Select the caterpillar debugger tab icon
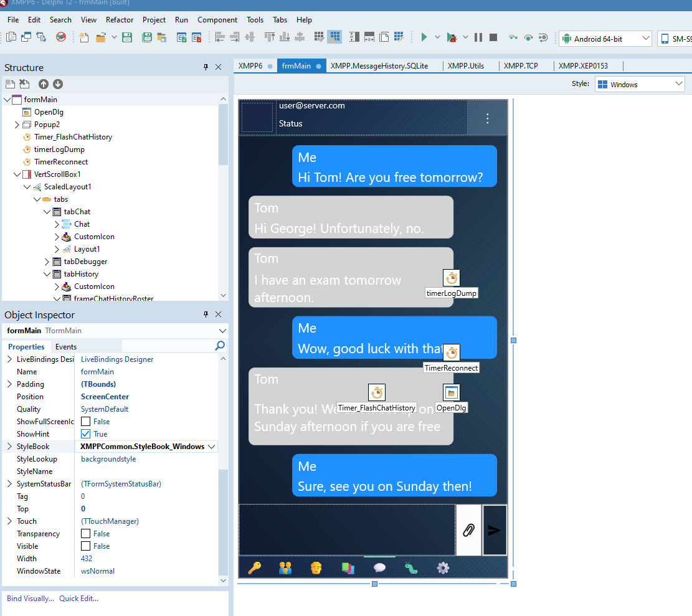The height and width of the screenshot is (616, 692). tap(411, 567)
